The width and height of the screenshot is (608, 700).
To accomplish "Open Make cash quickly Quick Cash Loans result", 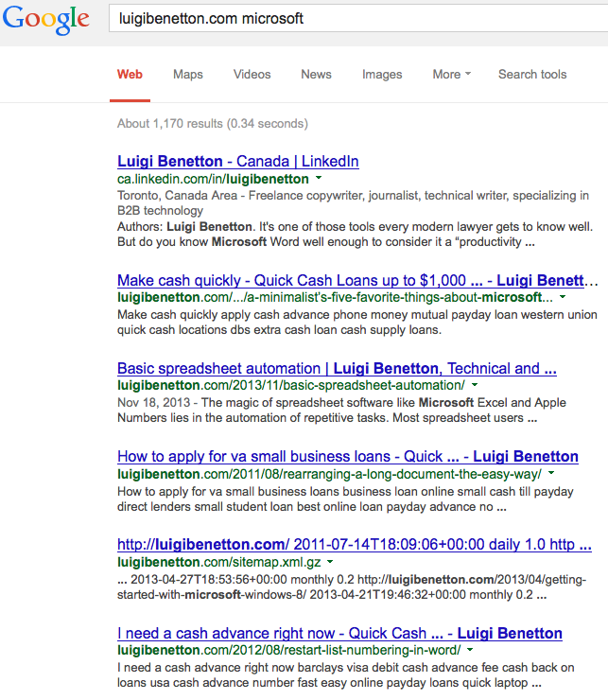I will 357,280.
